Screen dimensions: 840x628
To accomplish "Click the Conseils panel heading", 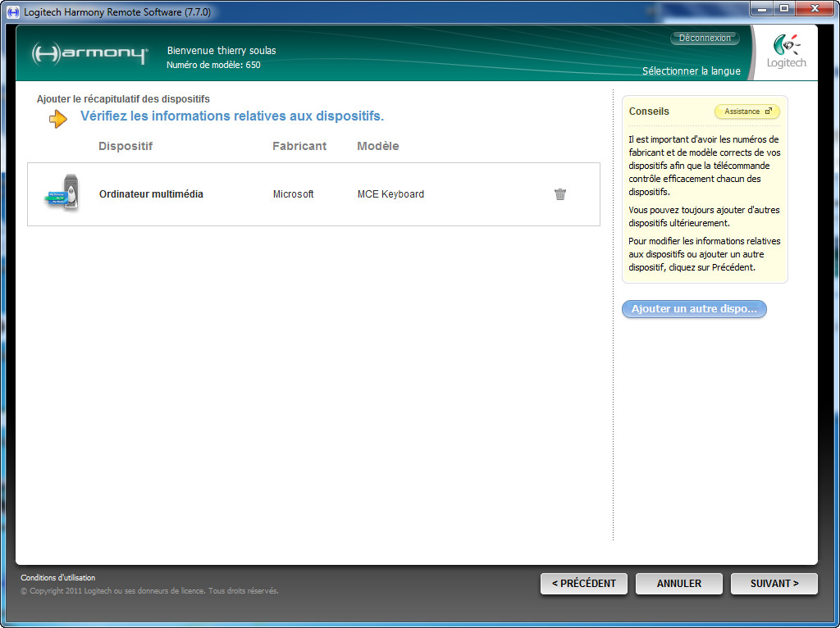I will click(649, 111).
